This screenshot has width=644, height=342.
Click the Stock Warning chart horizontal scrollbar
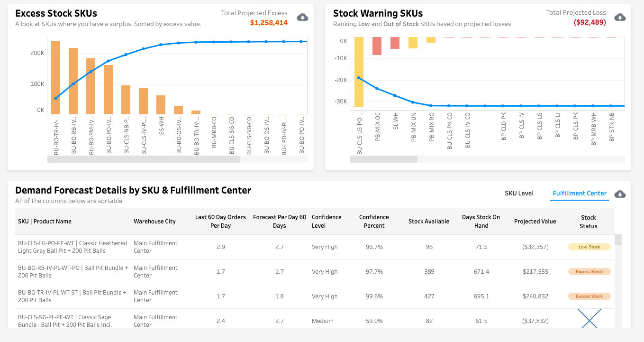pyautogui.click(x=383, y=159)
